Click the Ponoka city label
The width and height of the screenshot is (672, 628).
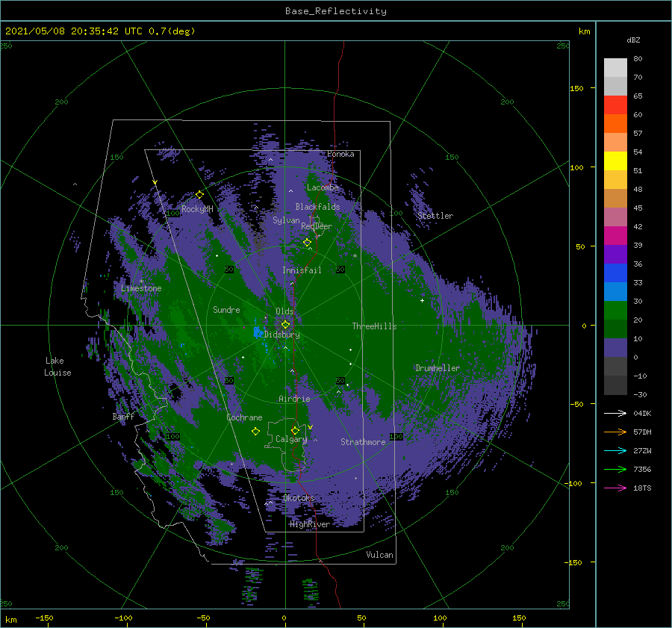[340, 154]
